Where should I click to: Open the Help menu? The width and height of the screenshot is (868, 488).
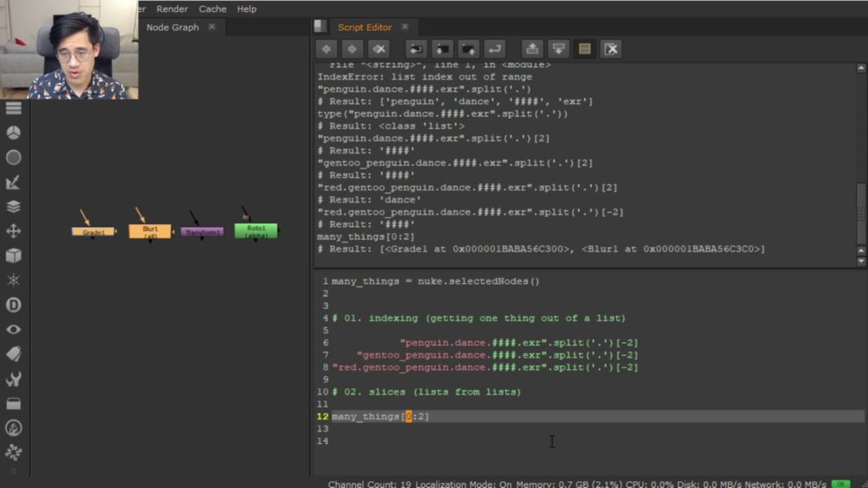pos(246,8)
